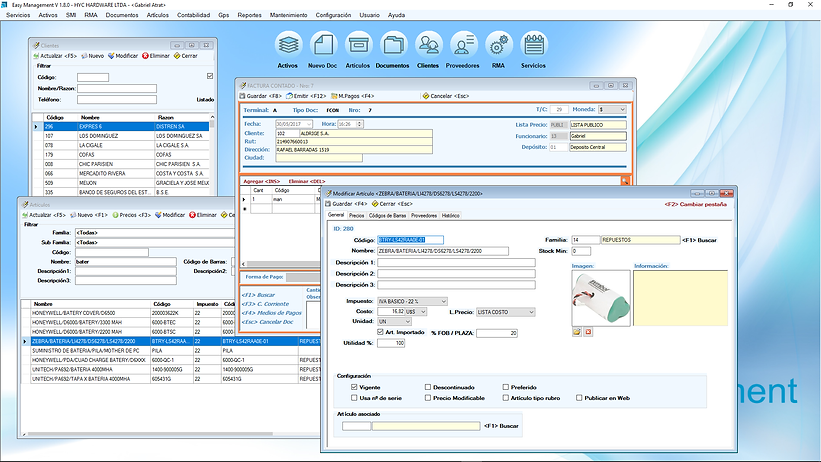Toggle the Vigente checkbox
Screen dimensions: 821x462
[354, 387]
